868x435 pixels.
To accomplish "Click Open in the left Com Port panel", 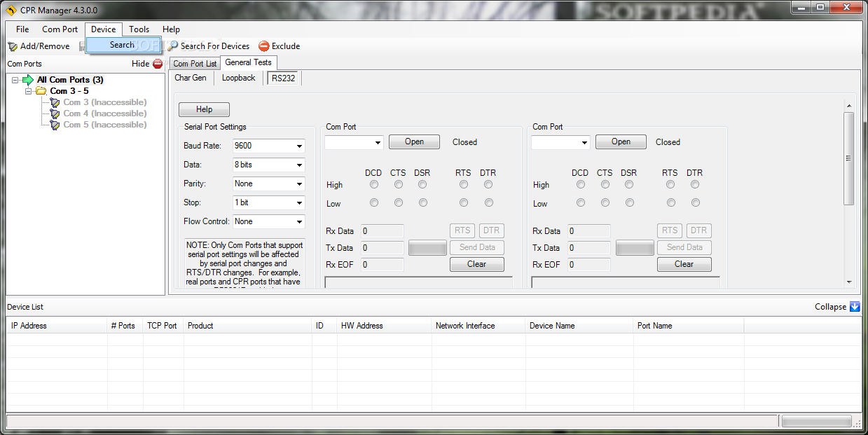I will [x=415, y=141].
